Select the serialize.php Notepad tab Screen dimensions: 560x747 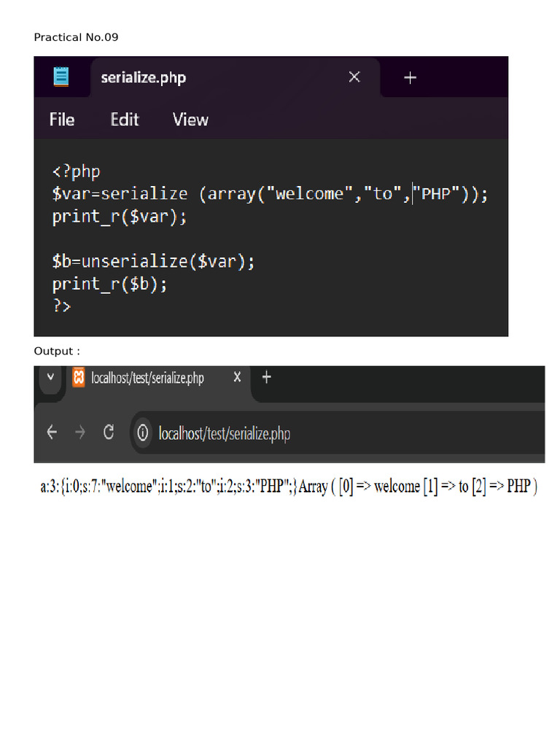(x=143, y=77)
